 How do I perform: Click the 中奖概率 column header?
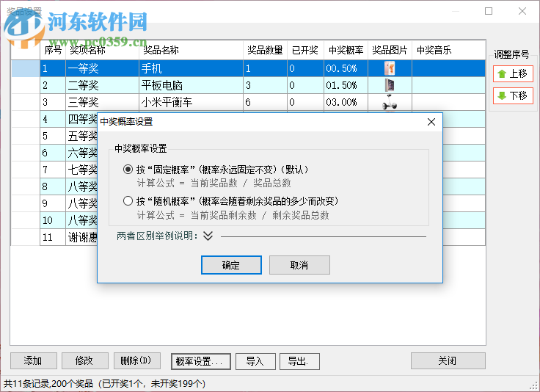[346, 51]
